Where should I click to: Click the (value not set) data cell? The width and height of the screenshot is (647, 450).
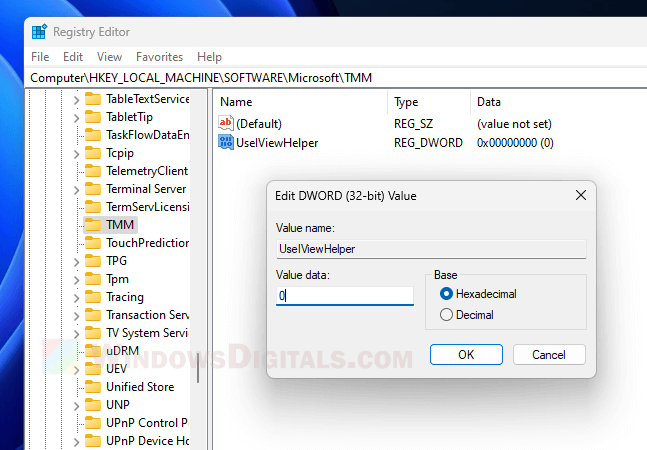(514, 124)
